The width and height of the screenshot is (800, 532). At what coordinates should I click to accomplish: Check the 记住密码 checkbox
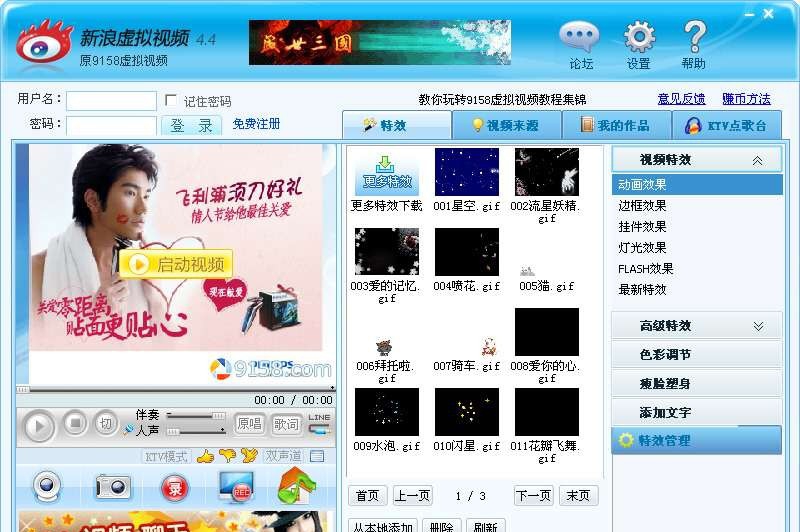(171, 100)
